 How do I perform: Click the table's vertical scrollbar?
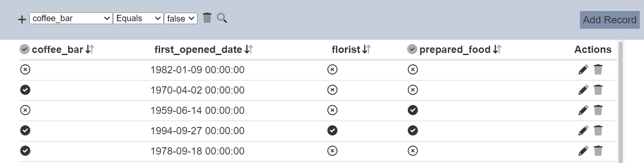coord(620,102)
